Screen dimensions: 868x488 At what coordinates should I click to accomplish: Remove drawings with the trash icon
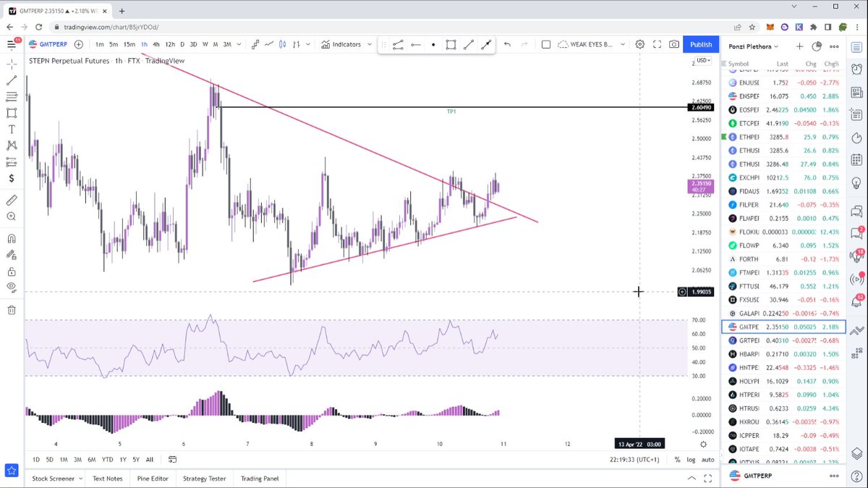pyautogui.click(x=12, y=310)
